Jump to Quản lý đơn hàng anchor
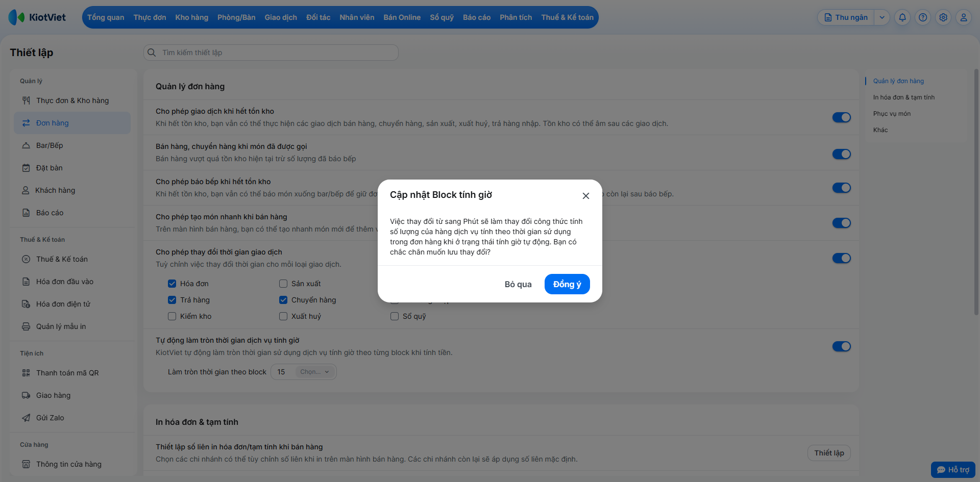Screen dimensions: 980x482 (898, 81)
